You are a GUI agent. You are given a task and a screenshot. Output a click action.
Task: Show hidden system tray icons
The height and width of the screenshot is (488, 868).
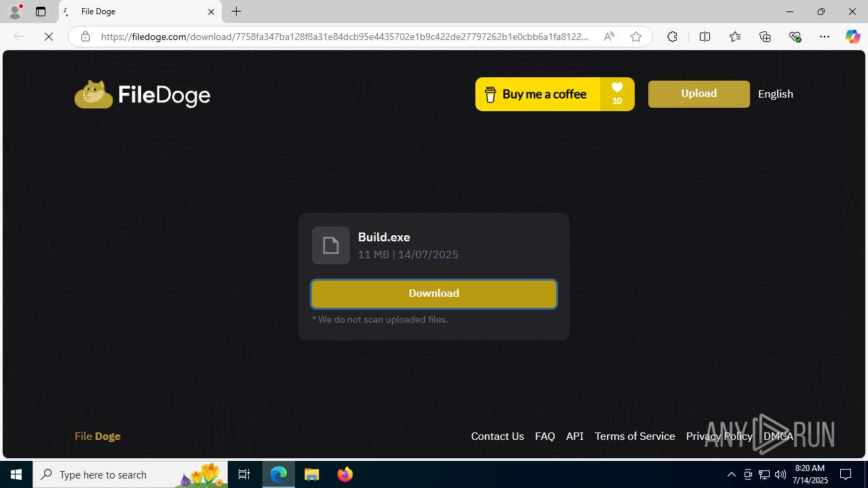pos(732,474)
